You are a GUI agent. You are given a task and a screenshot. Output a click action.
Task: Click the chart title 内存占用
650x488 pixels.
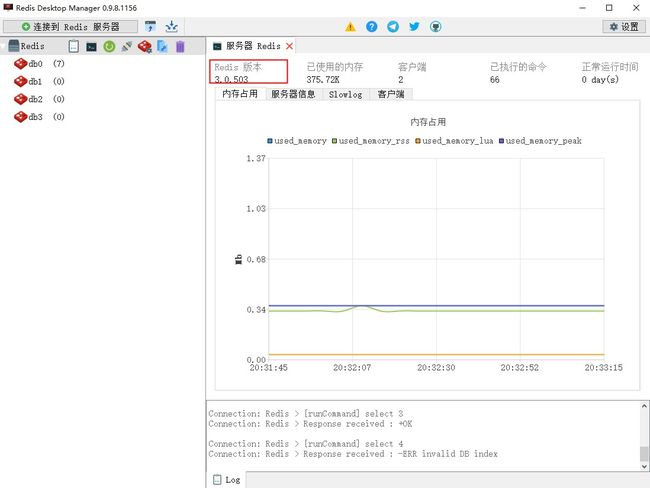(428, 122)
